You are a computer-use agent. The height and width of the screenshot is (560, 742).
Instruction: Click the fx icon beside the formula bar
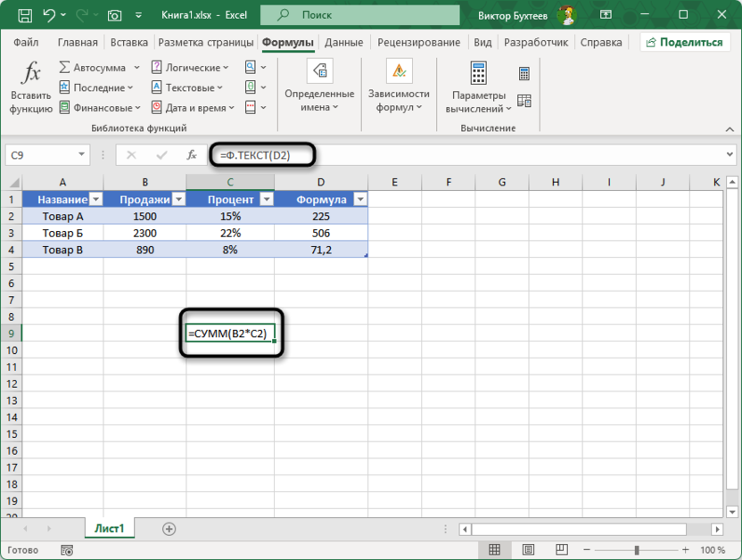tap(191, 155)
